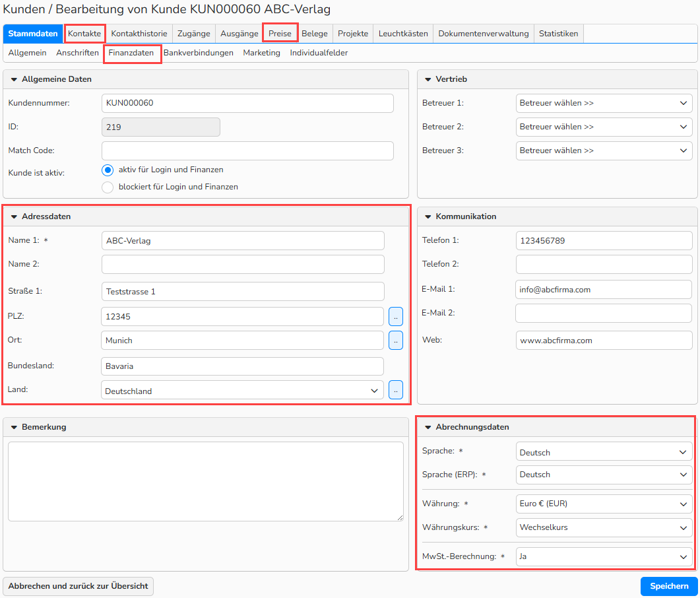Image resolution: width=700 pixels, height=598 pixels.
Task: Open the Land lookup button
Action: pos(396,390)
